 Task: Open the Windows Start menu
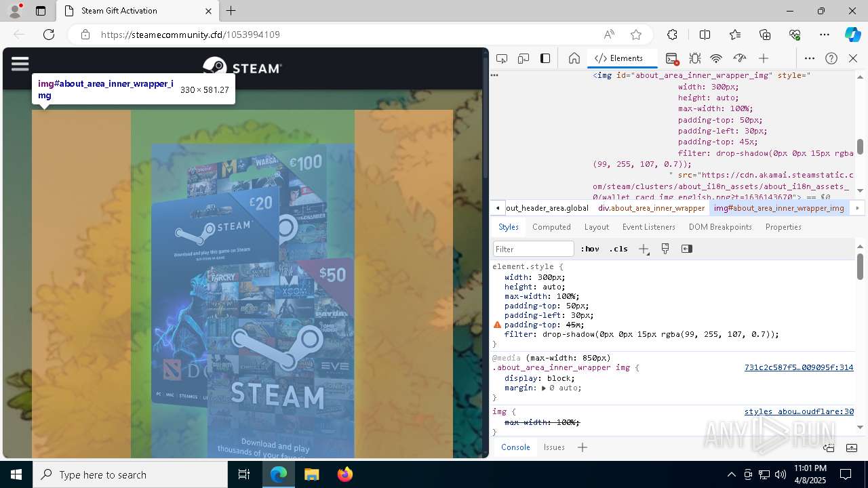pos(16,474)
